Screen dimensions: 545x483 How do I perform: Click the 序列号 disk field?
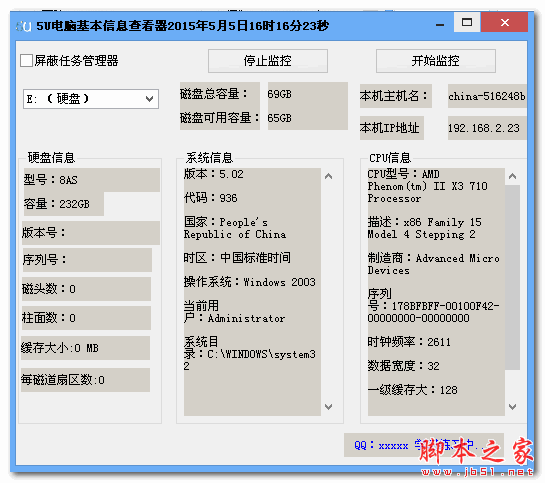click(x=87, y=260)
